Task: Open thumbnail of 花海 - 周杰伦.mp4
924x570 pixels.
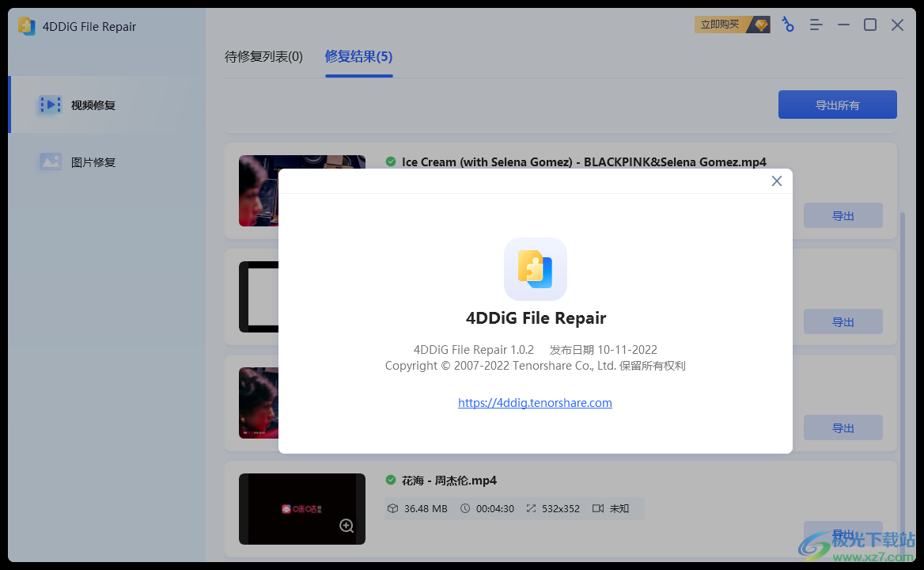Action: point(301,509)
